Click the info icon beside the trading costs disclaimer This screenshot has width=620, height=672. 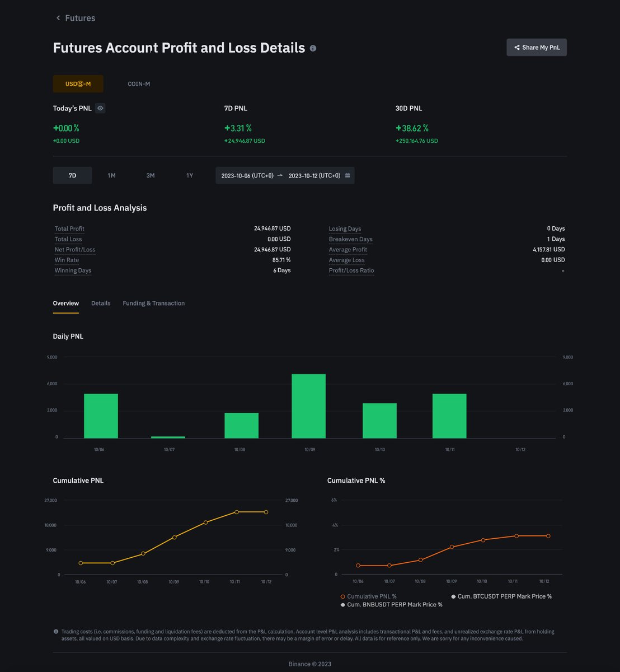56,632
